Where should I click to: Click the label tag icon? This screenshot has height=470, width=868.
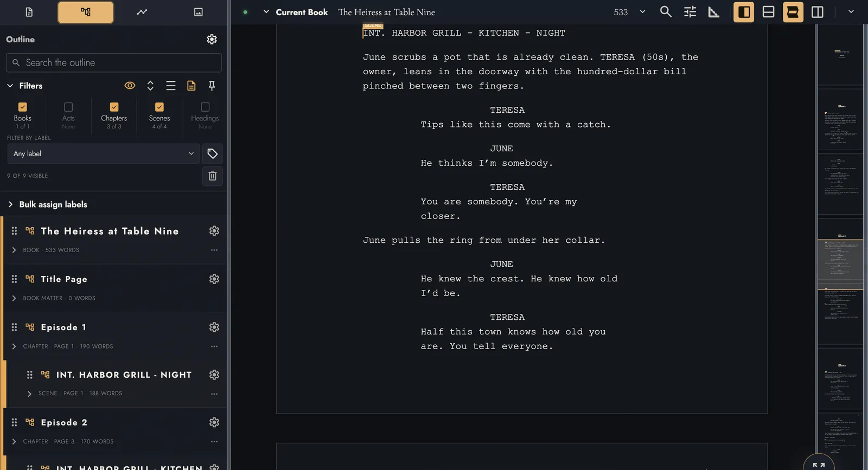click(x=213, y=154)
